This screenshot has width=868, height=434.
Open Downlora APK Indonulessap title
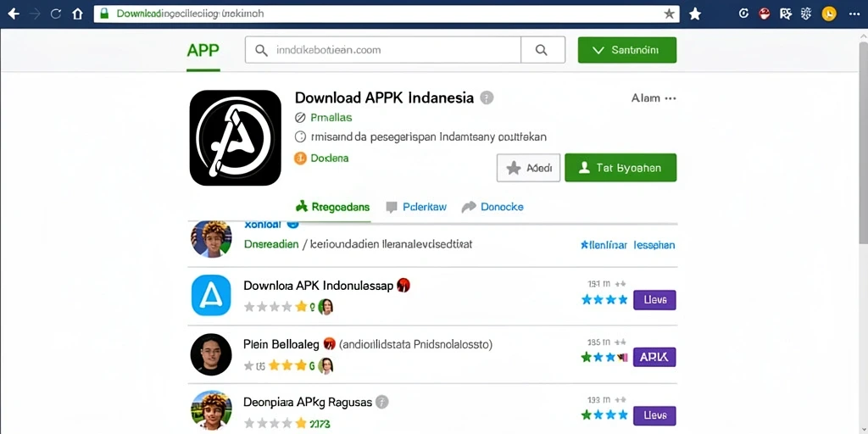tap(319, 286)
